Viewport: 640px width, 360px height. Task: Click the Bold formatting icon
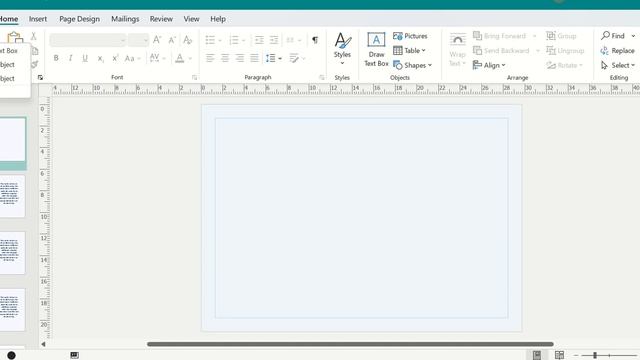(x=56, y=58)
